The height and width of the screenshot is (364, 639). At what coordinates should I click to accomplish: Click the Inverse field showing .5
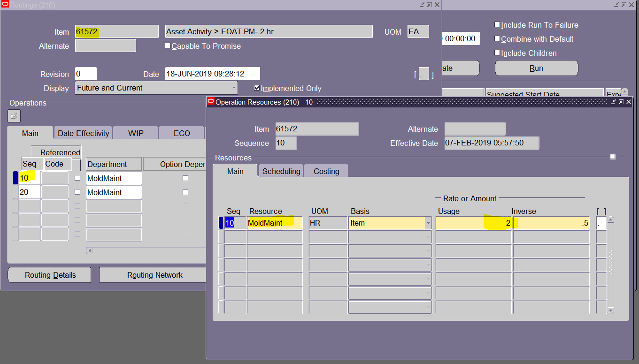pyautogui.click(x=551, y=223)
